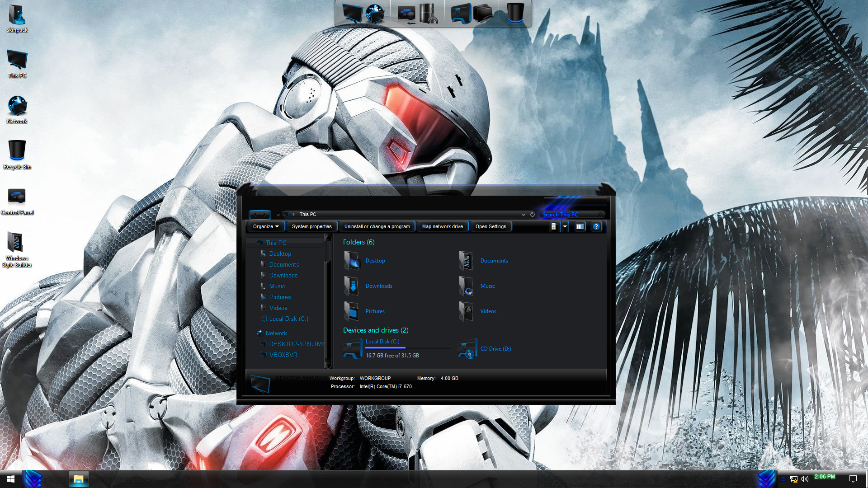Click the refresh icon in address bar

[x=533, y=215]
